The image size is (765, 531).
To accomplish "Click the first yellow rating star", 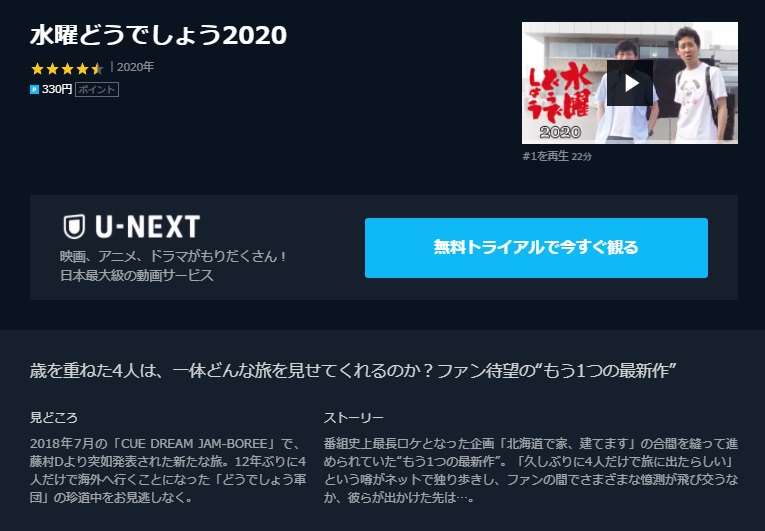I will tap(37, 68).
